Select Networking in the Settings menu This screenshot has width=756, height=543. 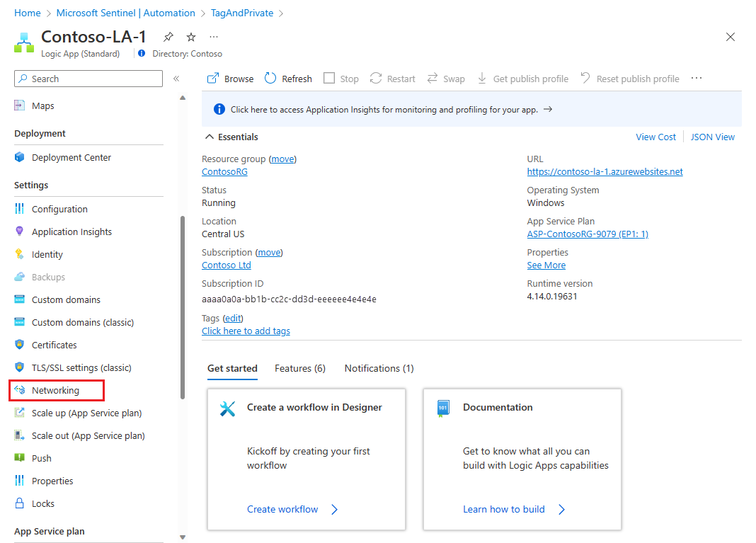[x=55, y=390]
